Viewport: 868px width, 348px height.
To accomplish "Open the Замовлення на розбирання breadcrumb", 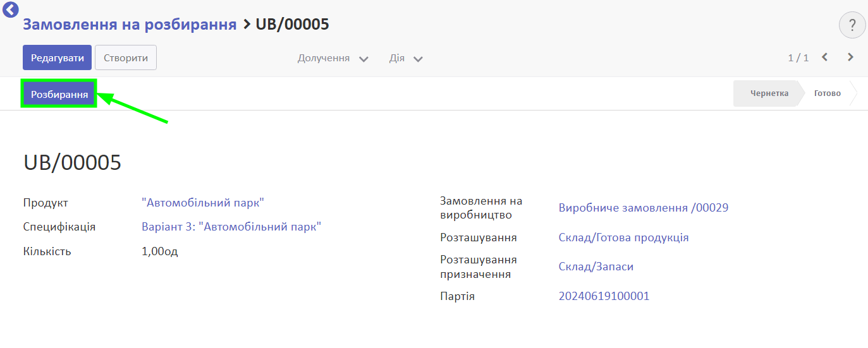I will tap(130, 25).
